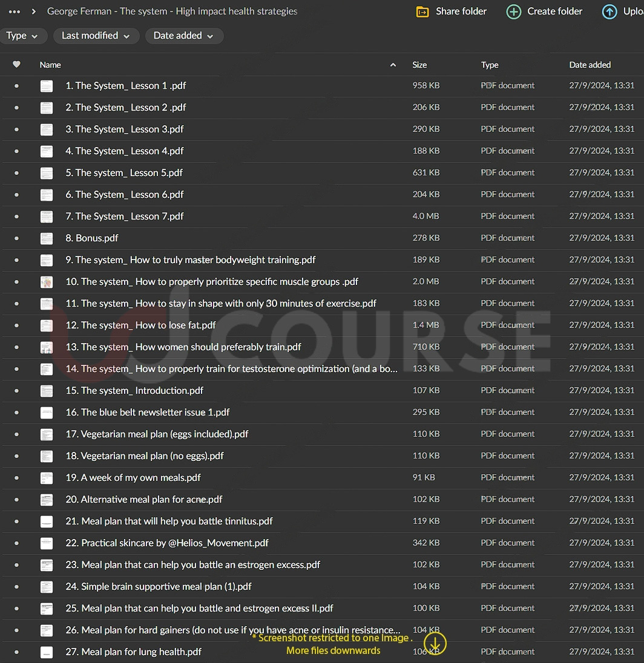The width and height of the screenshot is (644, 663).
Task: Click PDF icon for 30 minutes exercise file
Action: (47, 304)
